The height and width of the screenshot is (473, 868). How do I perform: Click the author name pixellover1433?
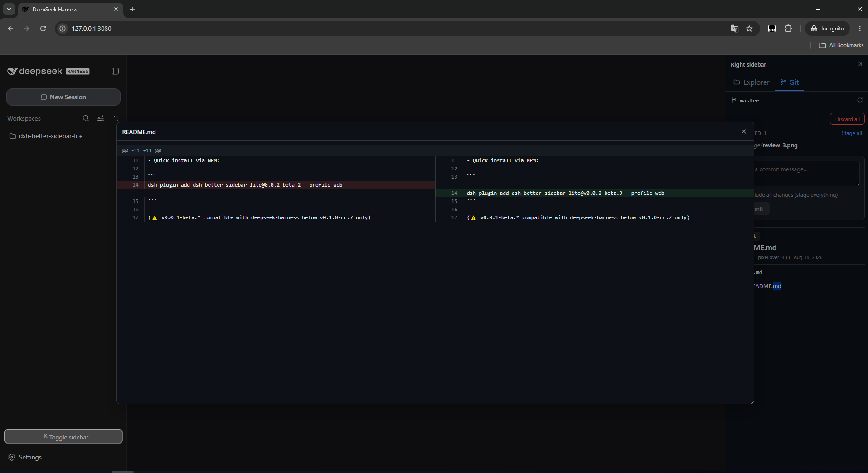click(774, 257)
